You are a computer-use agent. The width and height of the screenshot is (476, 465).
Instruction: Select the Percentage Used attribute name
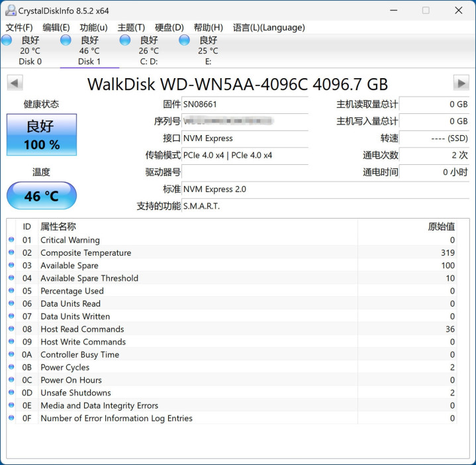point(72,291)
